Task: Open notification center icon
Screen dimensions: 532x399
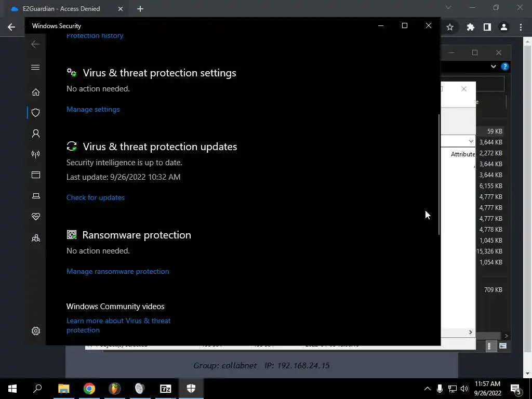Action: tap(516, 389)
